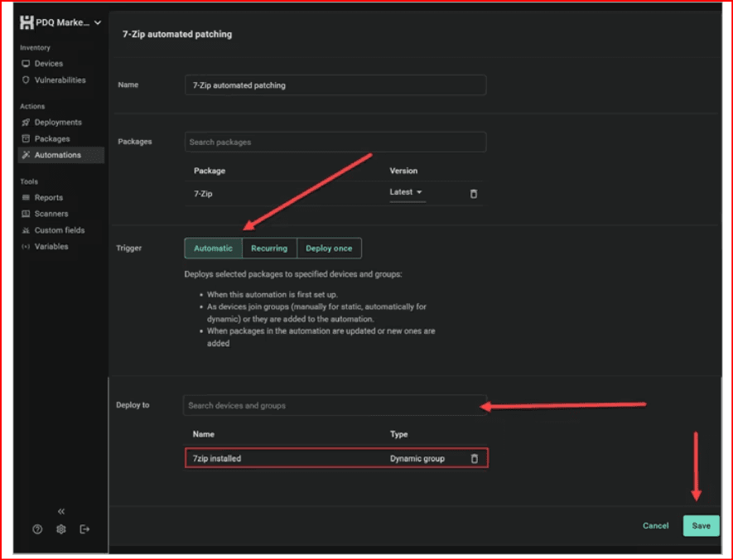This screenshot has height=560, width=733.
Task: Click the Search packages field
Action: pos(335,142)
